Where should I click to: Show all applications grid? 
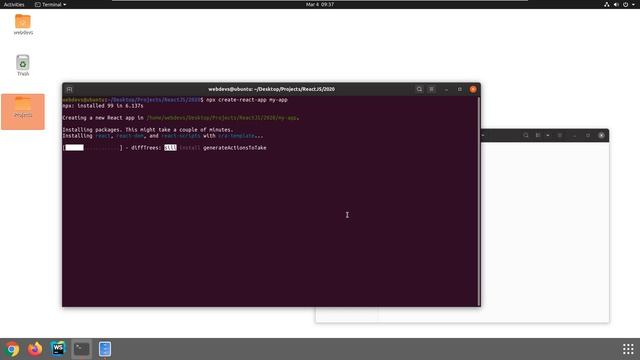point(628,349)
